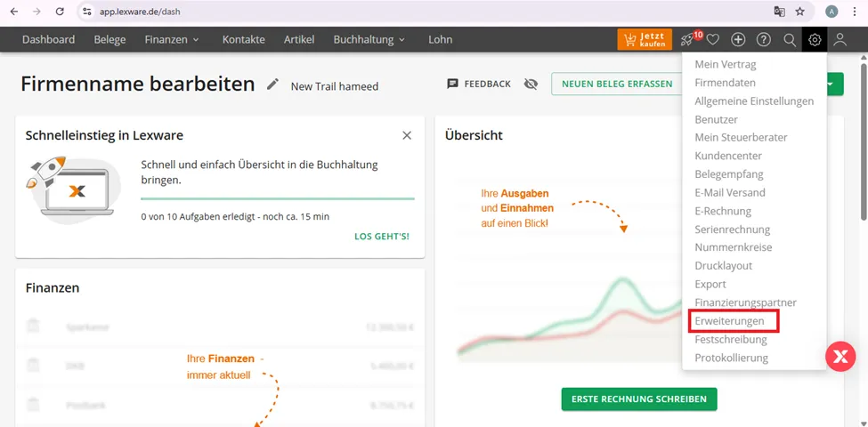Select Belegempfang menu entry
The height and width of the screenshot is (427, 868).
coord(729,174)
